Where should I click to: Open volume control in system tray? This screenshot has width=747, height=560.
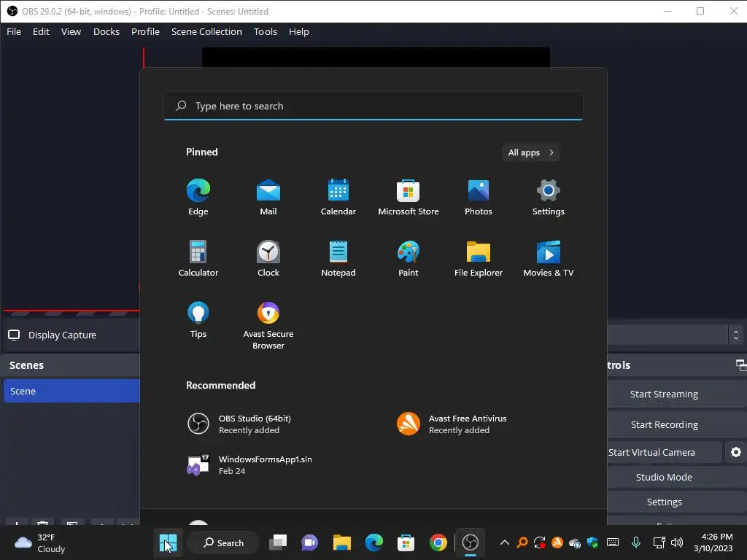(676, 542)
